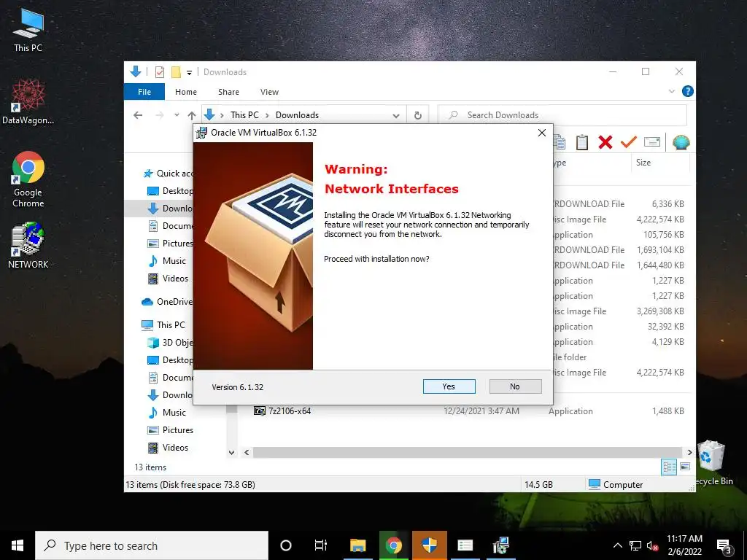This screenshot has width=747, height=560.
Task: Switch to Chrome on the taskbar
Action: pos(393,545)
